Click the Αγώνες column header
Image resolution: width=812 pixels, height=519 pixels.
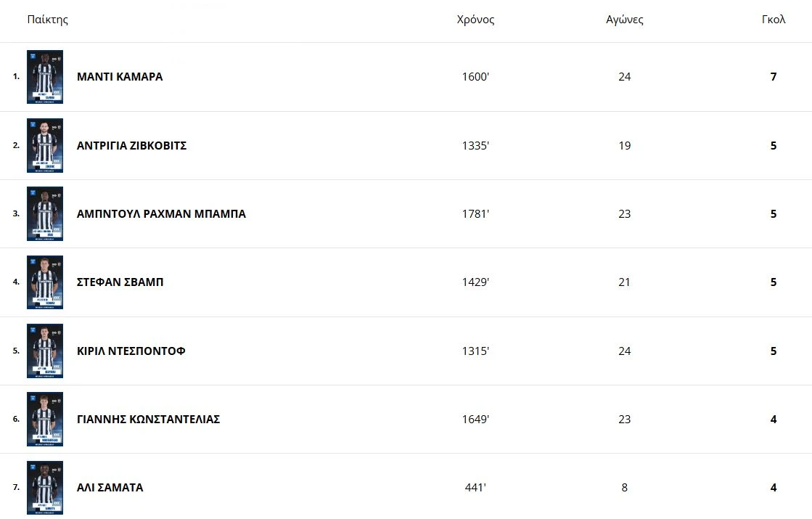[x=625, y=20]
